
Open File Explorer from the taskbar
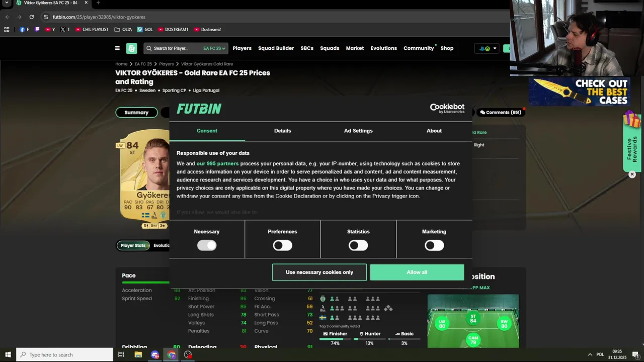(138, 354)
